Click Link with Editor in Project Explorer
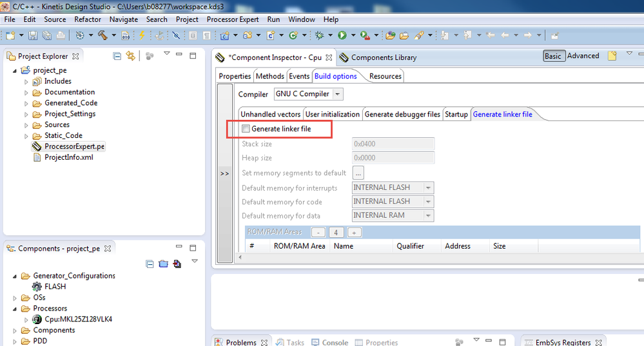Image resolution: width=644 pixels, height=346 pixels. click(131, 56)
